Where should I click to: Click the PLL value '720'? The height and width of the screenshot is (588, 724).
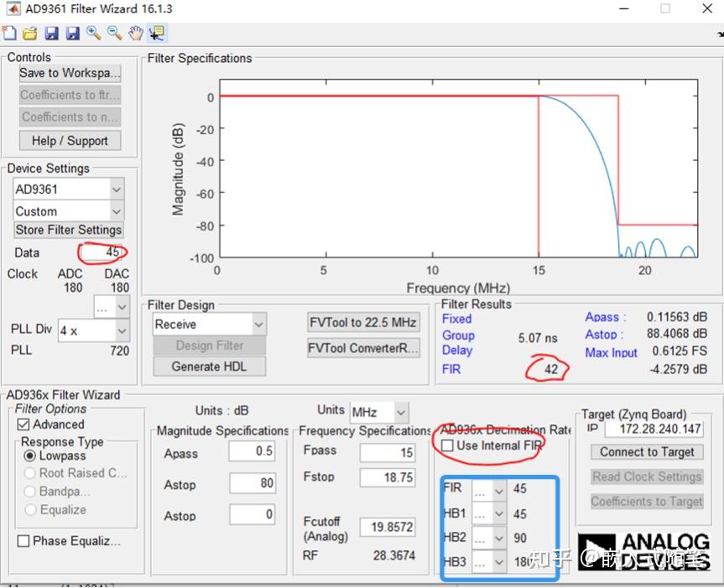120,351
